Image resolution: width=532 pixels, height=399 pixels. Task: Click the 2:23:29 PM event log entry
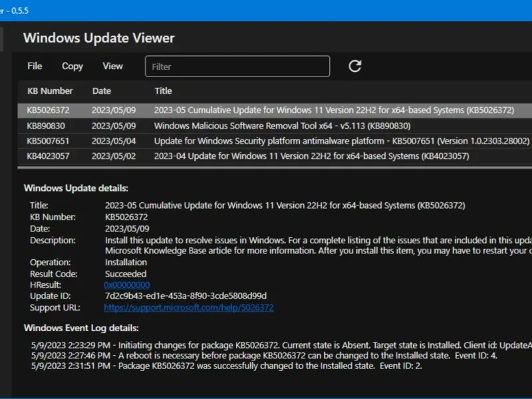(281, 345)
